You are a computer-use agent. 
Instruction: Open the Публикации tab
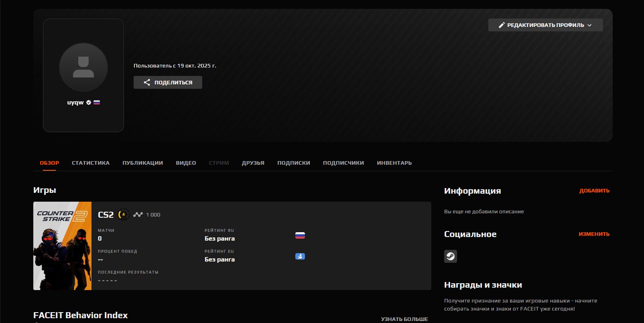142,163
